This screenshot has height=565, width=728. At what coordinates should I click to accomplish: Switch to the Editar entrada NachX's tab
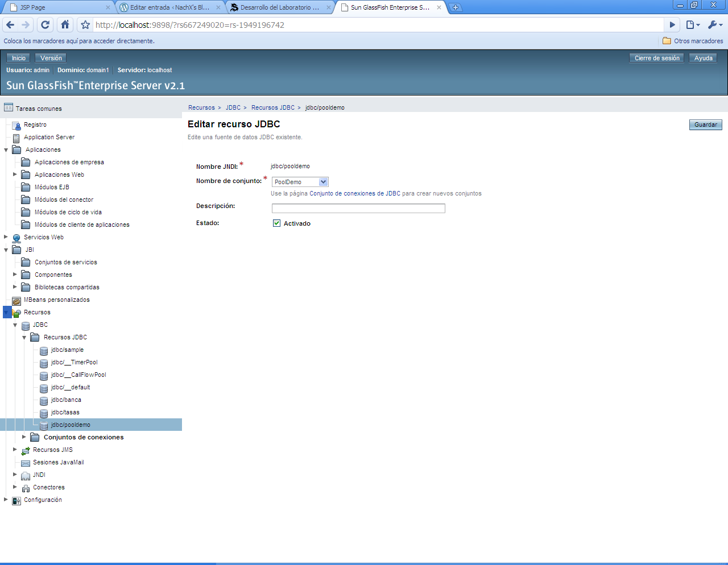169,7
